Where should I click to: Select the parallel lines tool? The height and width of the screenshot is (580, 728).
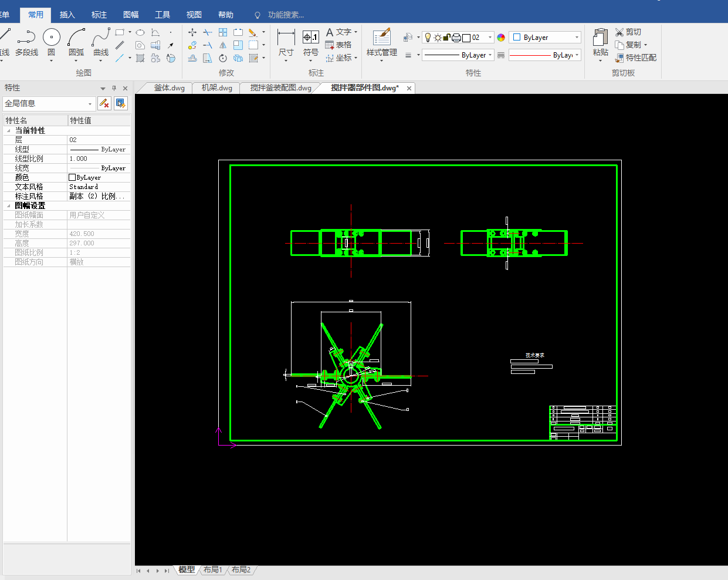[120, 45]
